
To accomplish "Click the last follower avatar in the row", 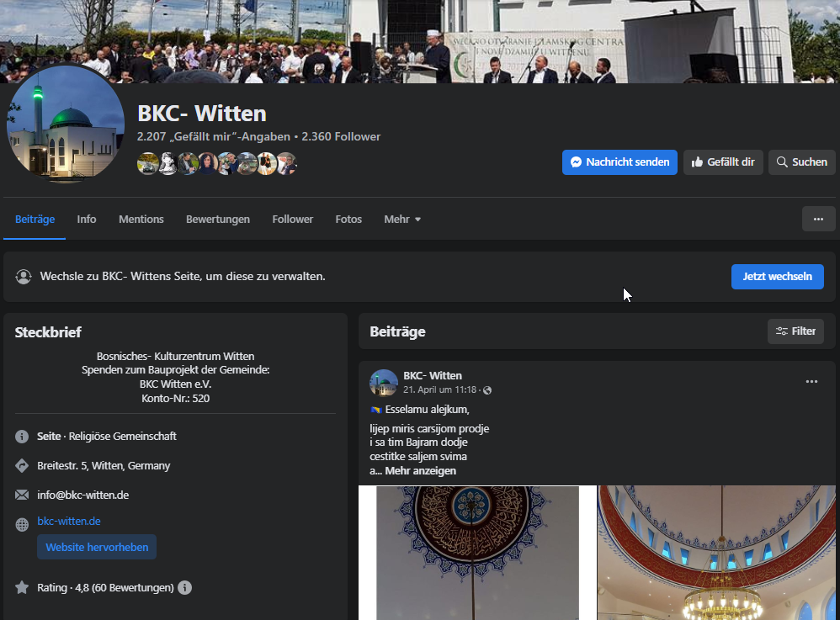I will click(x=287, y=164).
